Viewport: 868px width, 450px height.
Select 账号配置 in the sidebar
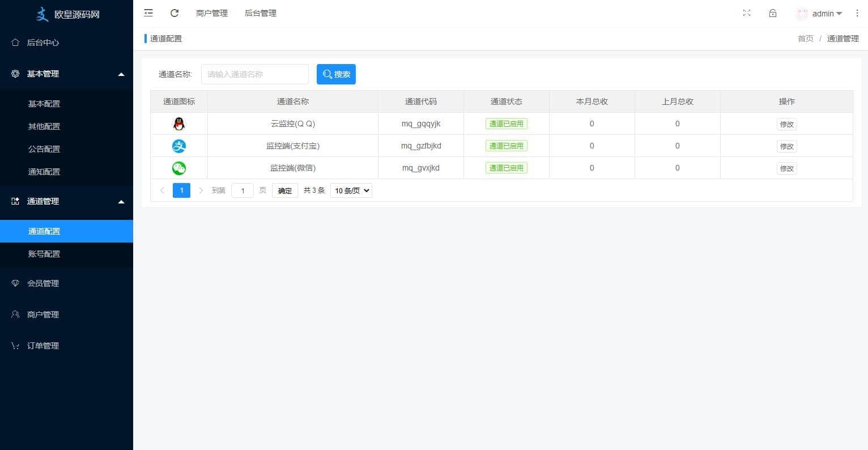[x=44, y=254]
